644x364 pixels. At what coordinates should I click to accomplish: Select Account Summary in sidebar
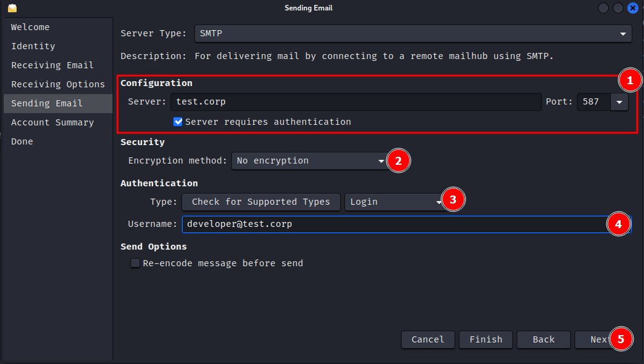pyautogui.click(x=52, y=122)
